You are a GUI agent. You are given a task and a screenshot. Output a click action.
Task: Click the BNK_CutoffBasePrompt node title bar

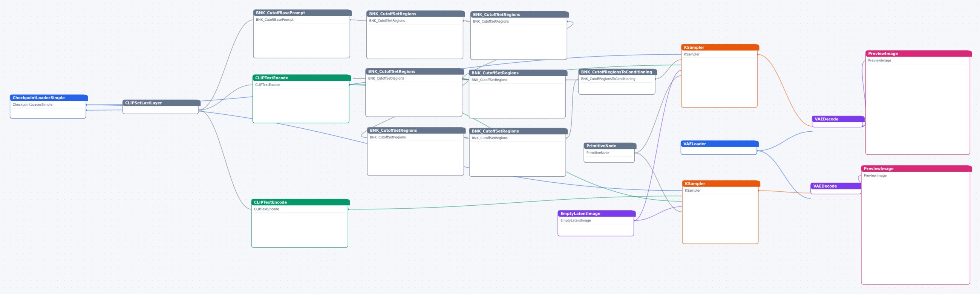302,13
